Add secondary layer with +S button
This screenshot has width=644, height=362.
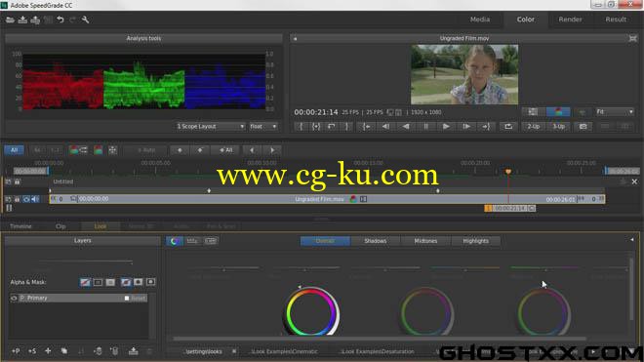(x=32, y=351)
